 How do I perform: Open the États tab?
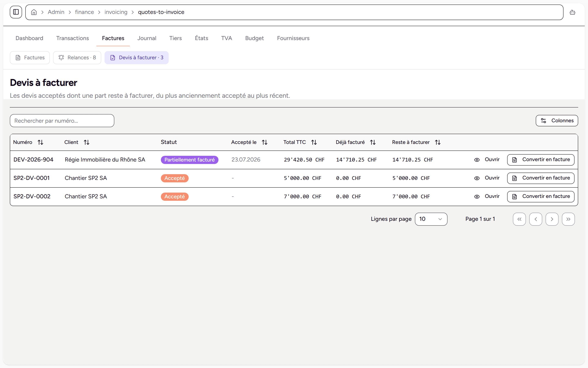pyautogui.click(x=202, y=38)
